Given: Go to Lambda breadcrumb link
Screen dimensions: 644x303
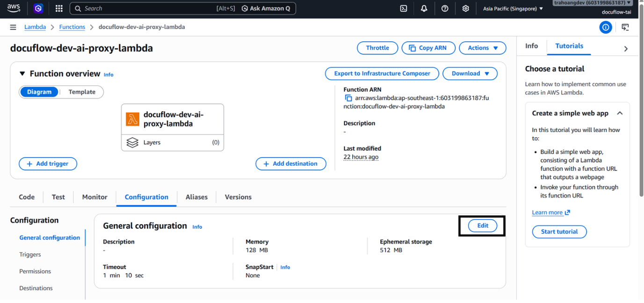Looking at the screenshot, I should 35,27.
